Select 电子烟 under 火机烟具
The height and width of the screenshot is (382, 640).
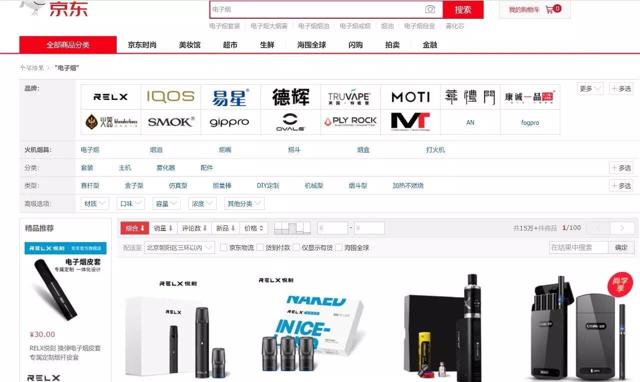tap(90, 150)
